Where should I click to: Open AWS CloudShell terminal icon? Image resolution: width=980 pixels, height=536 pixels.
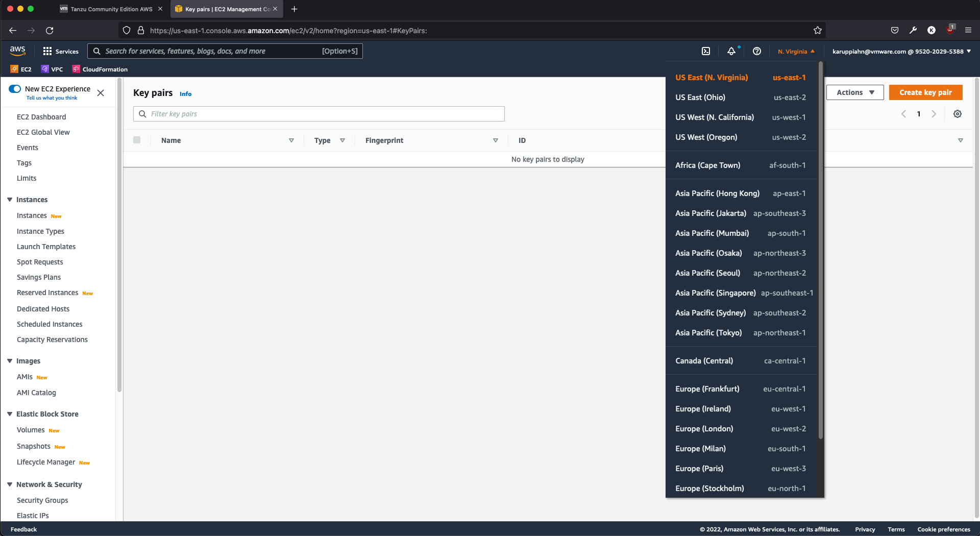(706, 51)
